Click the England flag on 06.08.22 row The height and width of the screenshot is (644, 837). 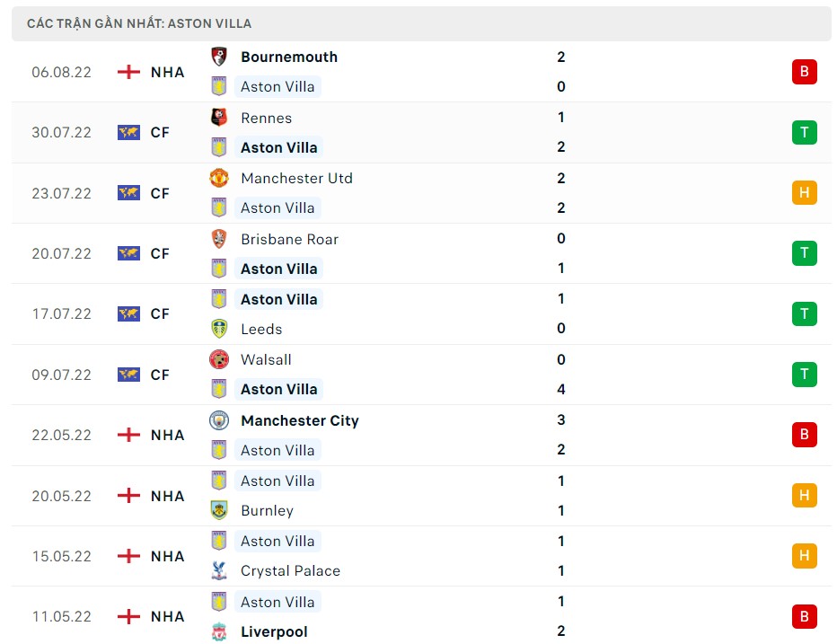click(128, 72)
